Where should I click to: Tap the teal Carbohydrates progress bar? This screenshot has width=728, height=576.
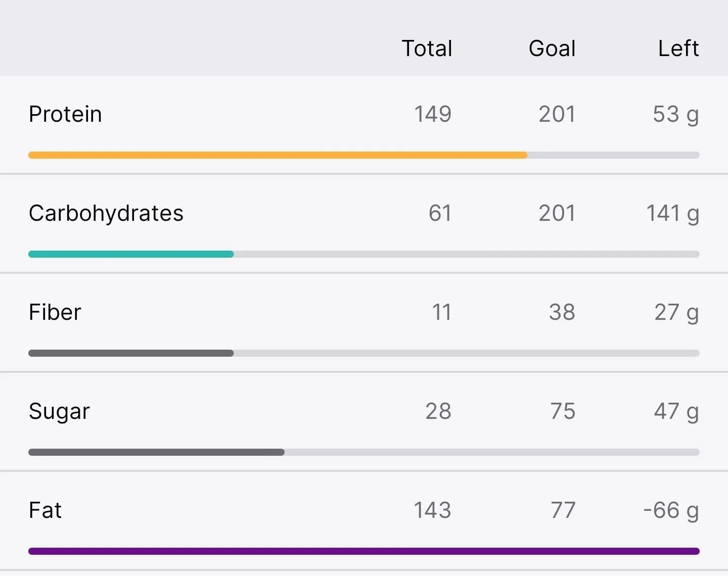point(364,254)
